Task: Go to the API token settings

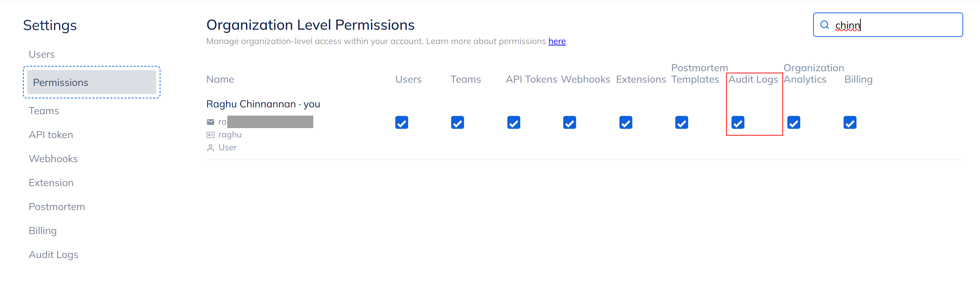Action: (51, 135)
